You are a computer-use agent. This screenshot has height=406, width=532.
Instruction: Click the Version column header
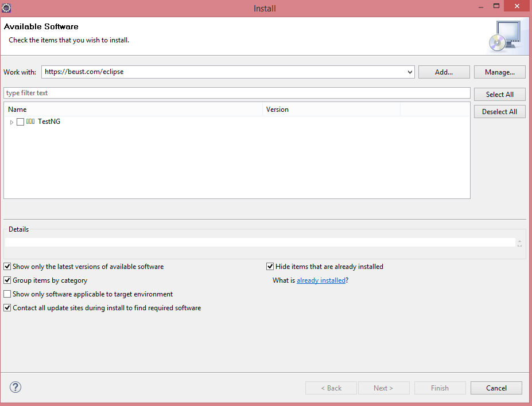click(x=332, y=110)
